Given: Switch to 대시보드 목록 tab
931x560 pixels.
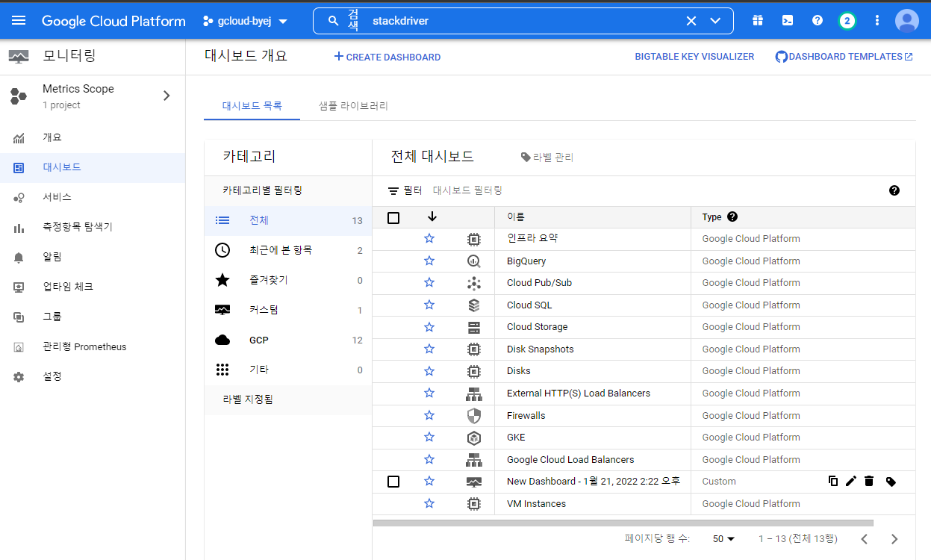Looking at the screenshot, I should 252,106.
